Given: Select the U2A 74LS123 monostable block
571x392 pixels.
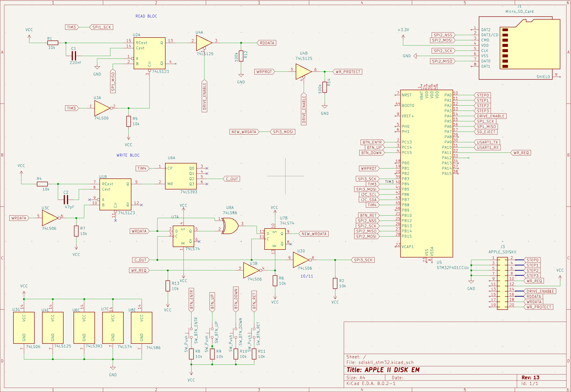Looking at the screenshot, I should 149,53.
